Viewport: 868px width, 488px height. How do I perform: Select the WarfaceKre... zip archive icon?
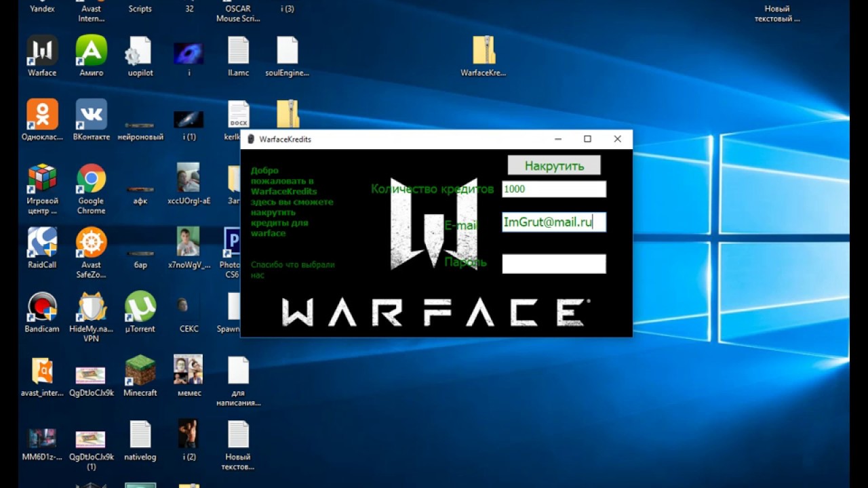pyautogui.click(x=484, y=57)
